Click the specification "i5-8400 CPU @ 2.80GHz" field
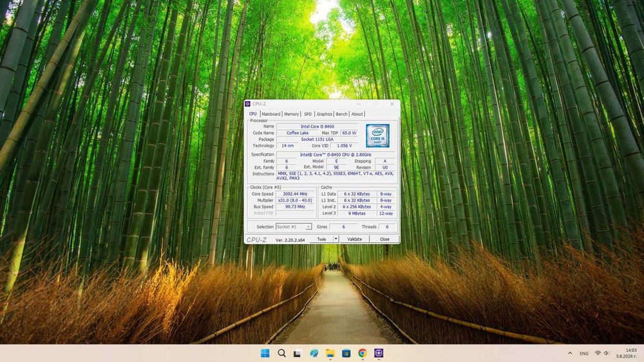Viewport: 644px width, 362px height. coord(336,155)
